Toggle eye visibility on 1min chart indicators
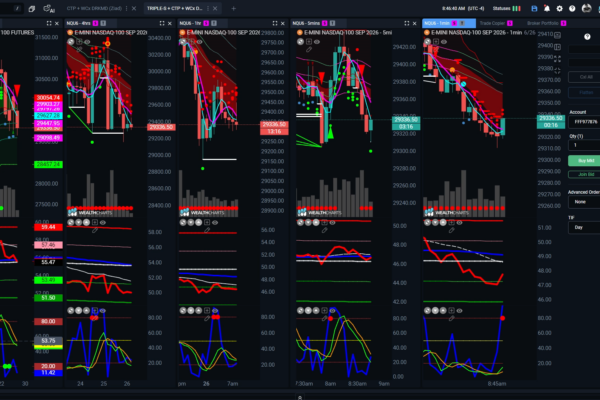Screen dimensions: 600x400 tap(444, 42)
